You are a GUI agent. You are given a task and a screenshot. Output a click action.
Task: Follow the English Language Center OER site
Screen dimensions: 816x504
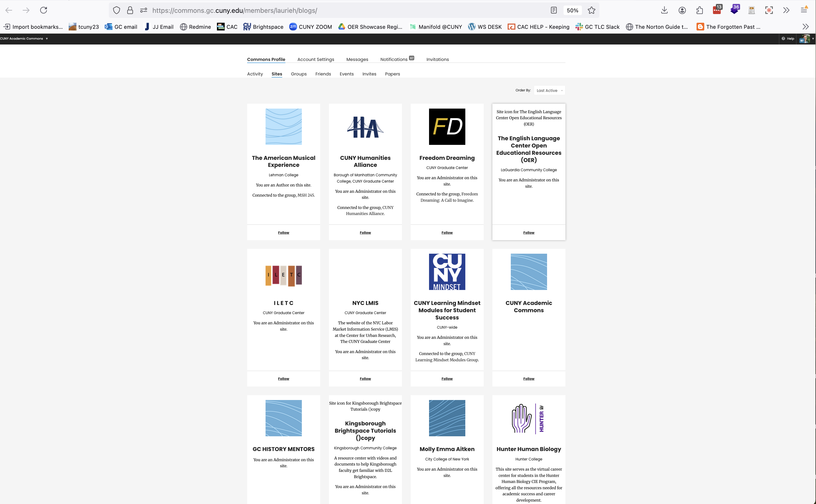[x=528, y=233]
